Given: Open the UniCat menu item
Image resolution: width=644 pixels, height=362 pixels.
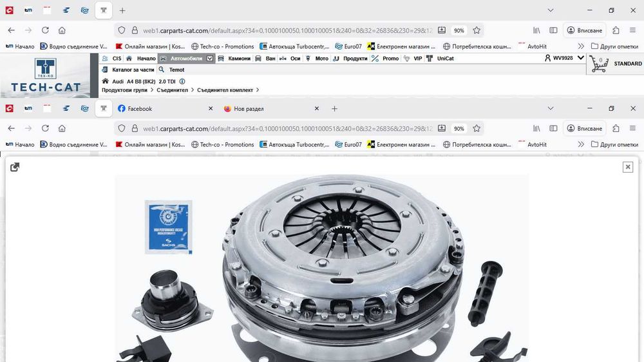Looking at the screenshot, I should tap(440, 59).
